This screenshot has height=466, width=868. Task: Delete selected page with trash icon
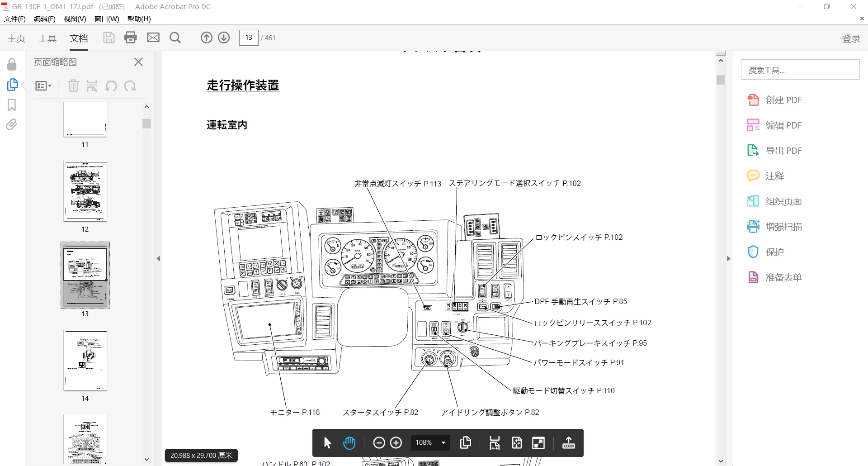73,86
